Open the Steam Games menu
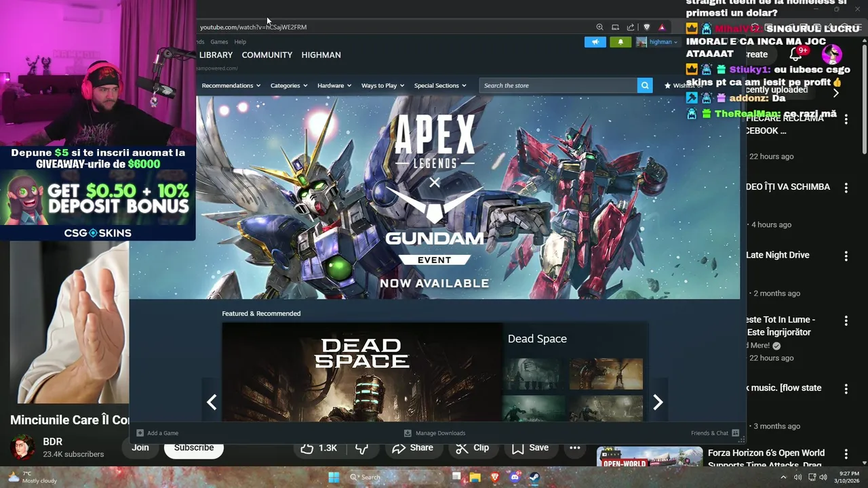 point(219,42)
